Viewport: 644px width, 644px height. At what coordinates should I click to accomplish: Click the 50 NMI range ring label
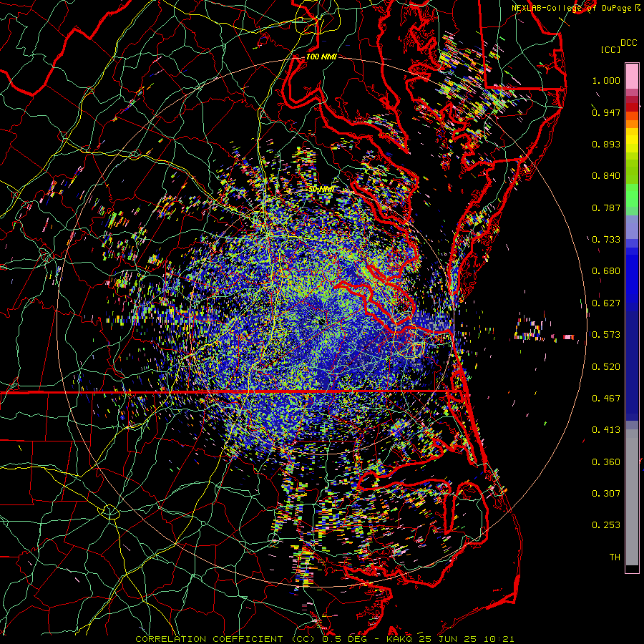[x=321, y=190]
